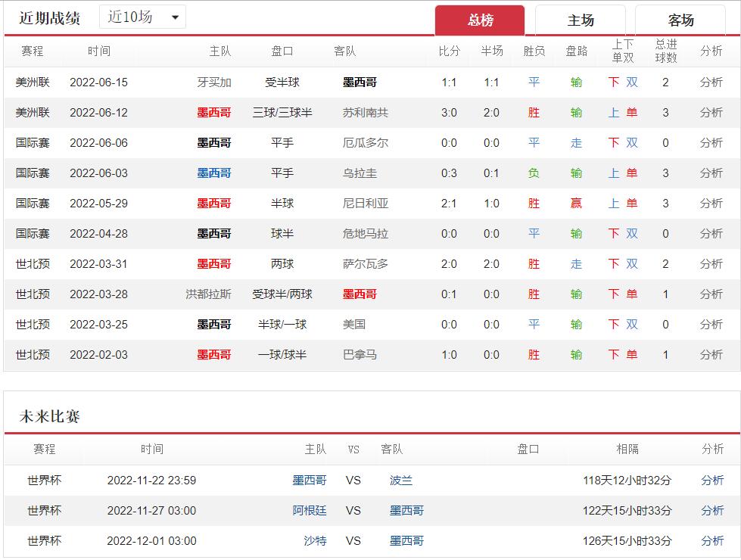Open the 近10场 dropdown selector
741x560 pixels.
pos(142,17)
